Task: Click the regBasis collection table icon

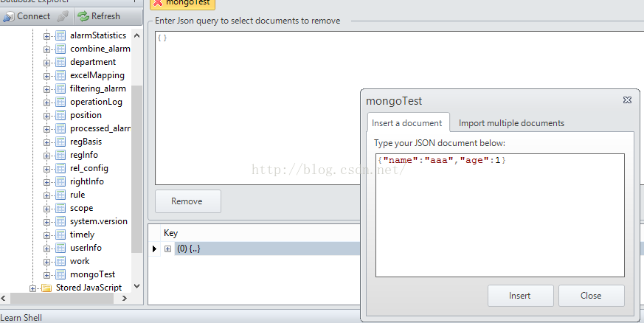Action: click(60, 142)
